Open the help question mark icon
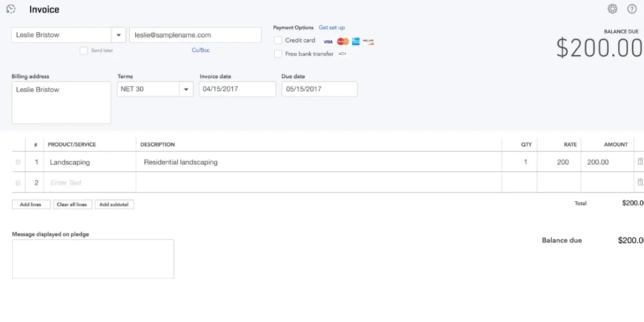This screenshot has width=644, height=322. coord(632,9)
